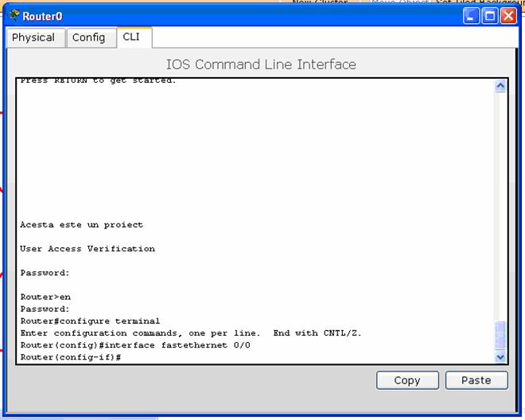Open the Config tab
This screenshot has width=525, height=420.
coord(88,37)
